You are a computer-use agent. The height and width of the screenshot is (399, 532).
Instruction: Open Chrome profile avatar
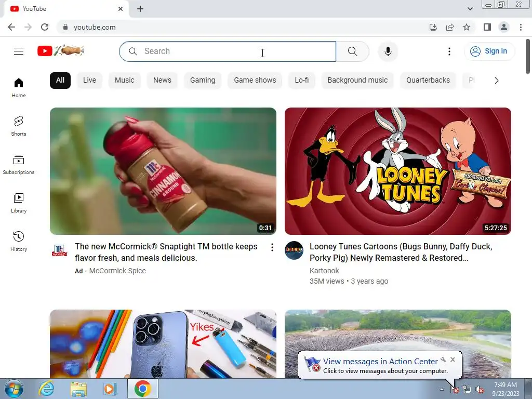point(504,27)
